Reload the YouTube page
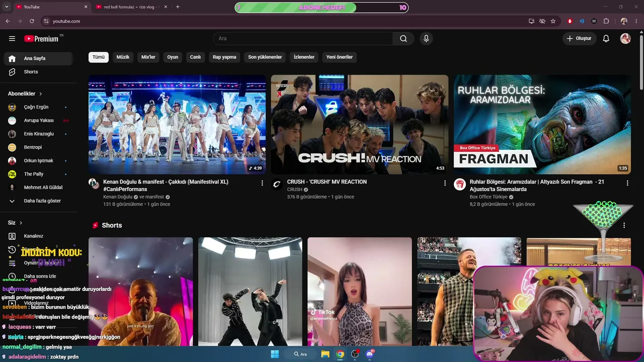 coord(32,21)
